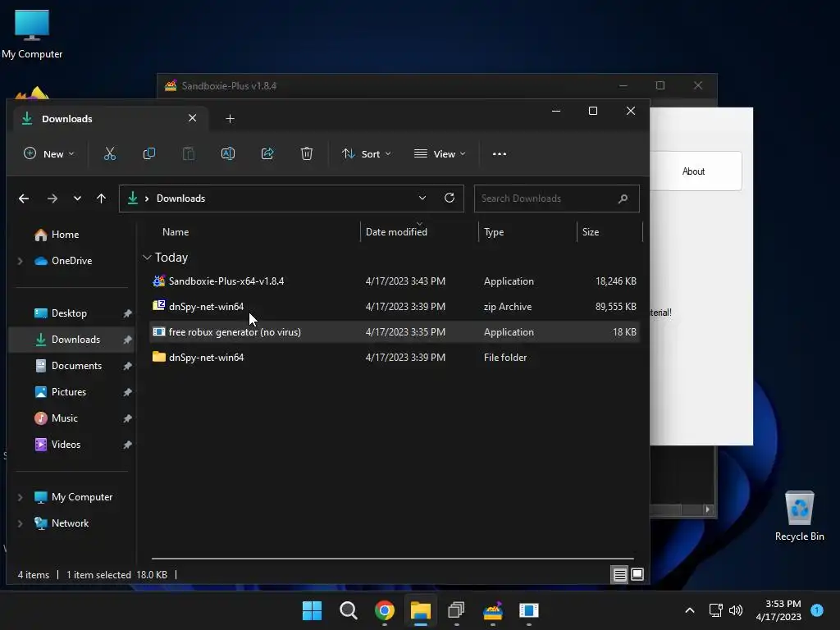
Task: Select Sandboxie-Plus-x64-v1.8.4 file
Action: [x=395, y=281]
